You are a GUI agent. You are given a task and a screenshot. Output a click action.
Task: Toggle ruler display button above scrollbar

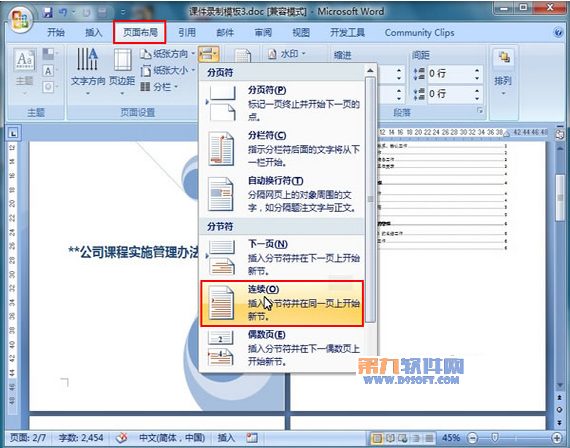pos(560,134)
